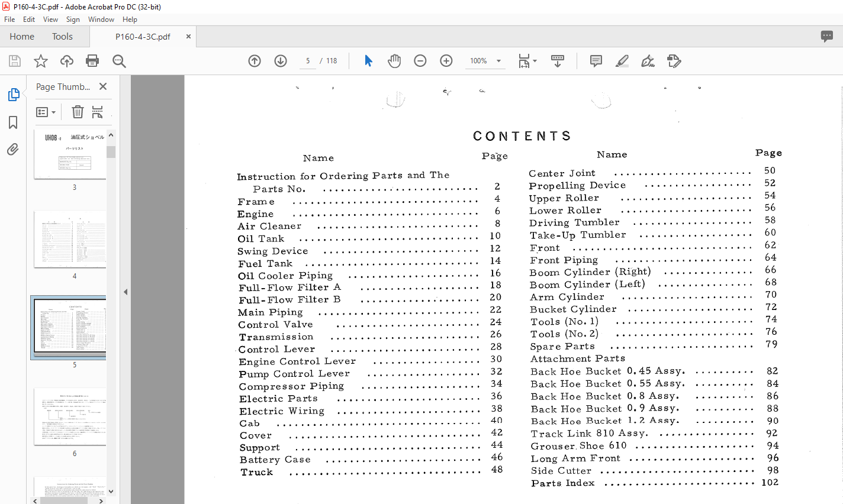
Task: Select the P160-4-3C.pdf document tab
Action: [143, 37]
